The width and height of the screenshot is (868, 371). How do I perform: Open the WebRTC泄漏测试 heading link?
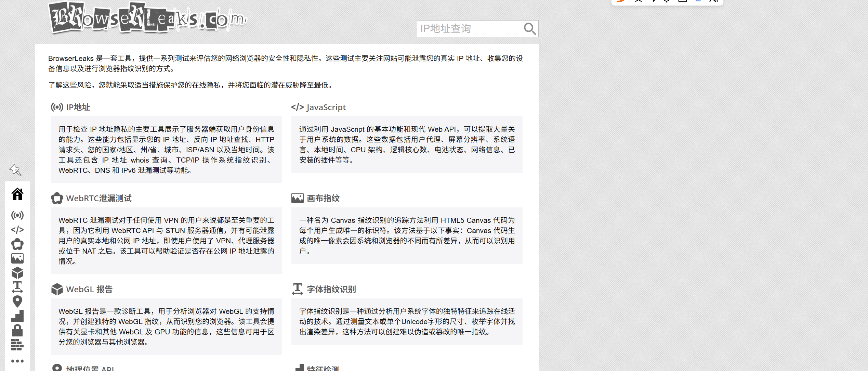tap(99, 198)
